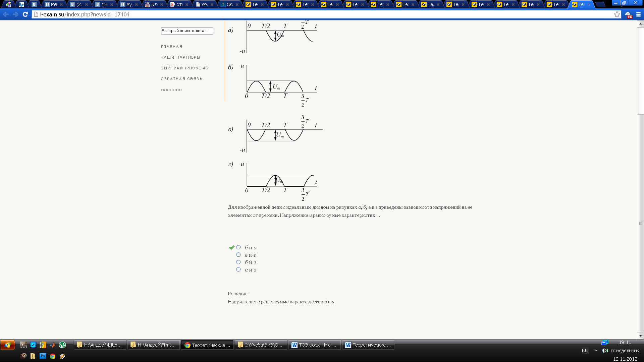Launch the yellow striped quick-launch icon

point(43,345)
